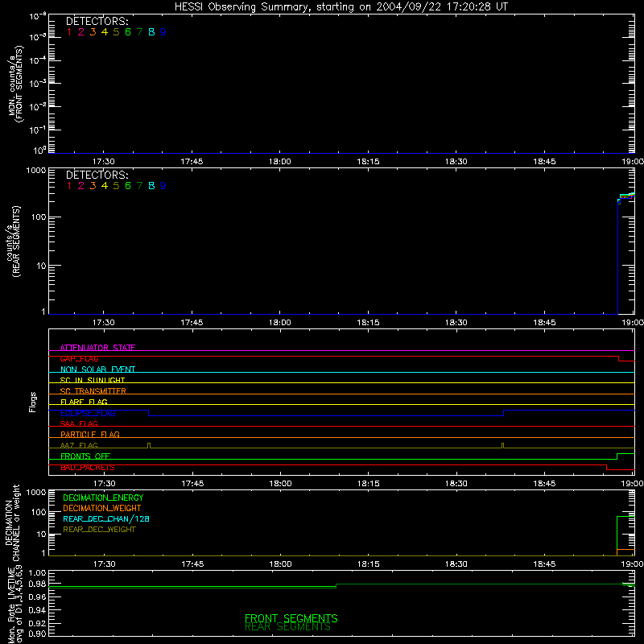Click detector 4 in the rear segments legend
The image size is (644, 644).
tap(105, 186)
